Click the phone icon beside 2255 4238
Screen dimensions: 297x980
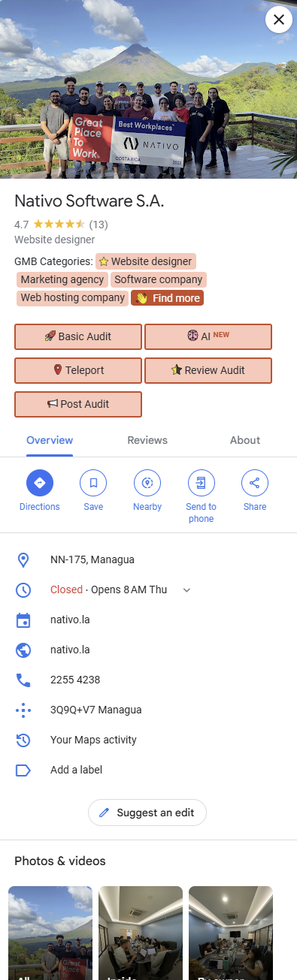[23, 680]
